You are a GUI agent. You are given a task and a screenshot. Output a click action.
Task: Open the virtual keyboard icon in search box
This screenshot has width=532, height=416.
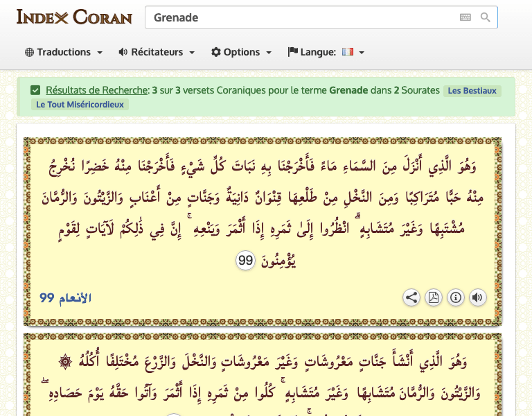tap(465, 17)
